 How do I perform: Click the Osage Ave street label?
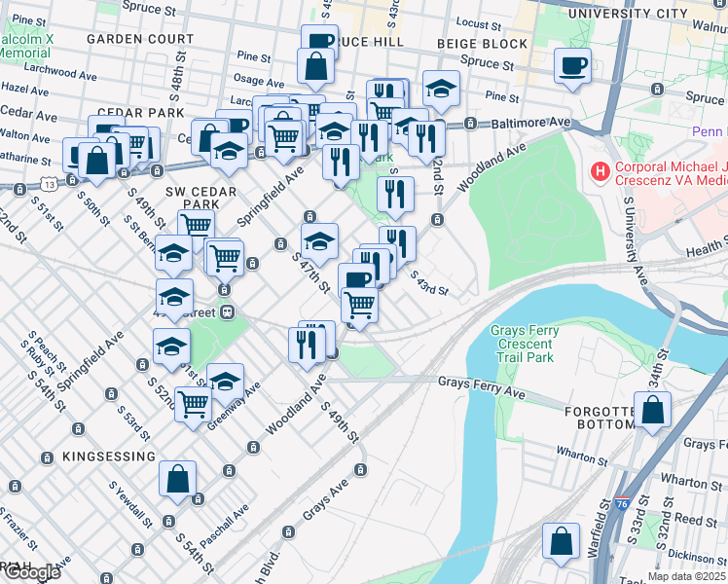259,81
